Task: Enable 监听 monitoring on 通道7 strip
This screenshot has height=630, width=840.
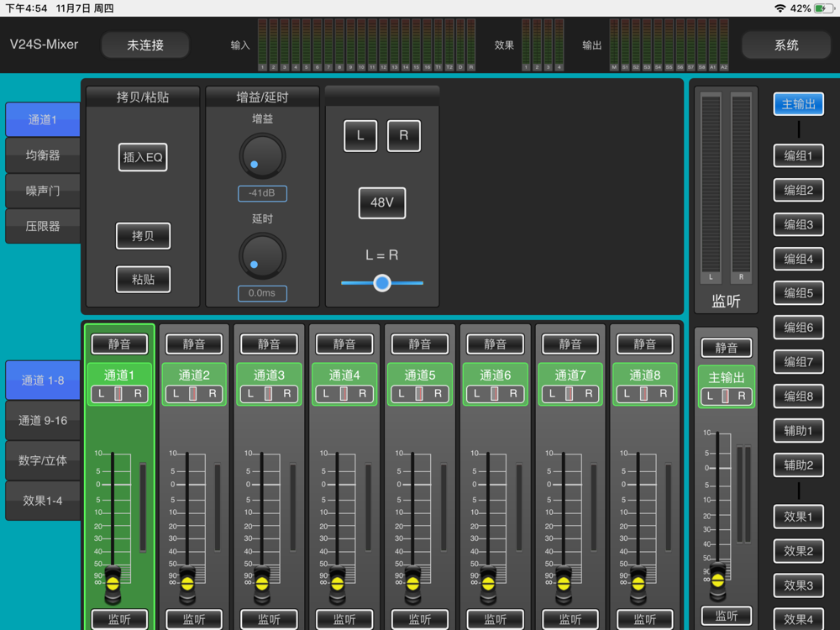Action: 570,619
